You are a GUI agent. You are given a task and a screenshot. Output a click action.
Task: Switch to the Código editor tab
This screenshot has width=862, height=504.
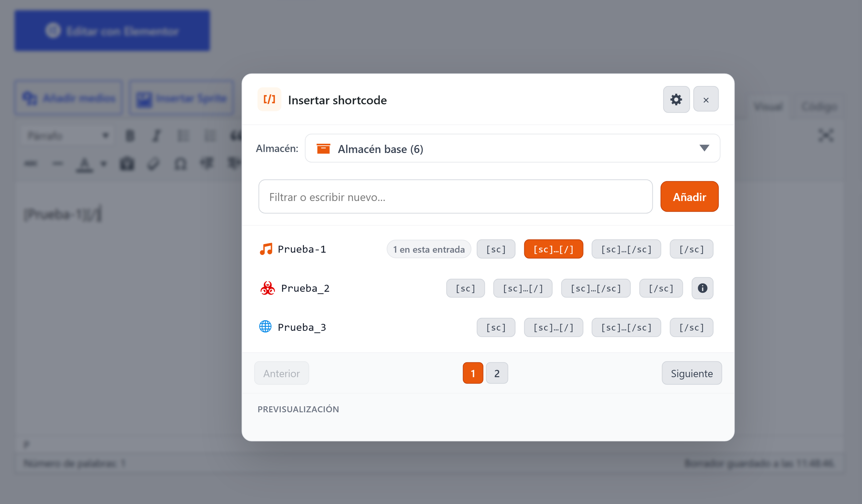[x=819, y=107]
